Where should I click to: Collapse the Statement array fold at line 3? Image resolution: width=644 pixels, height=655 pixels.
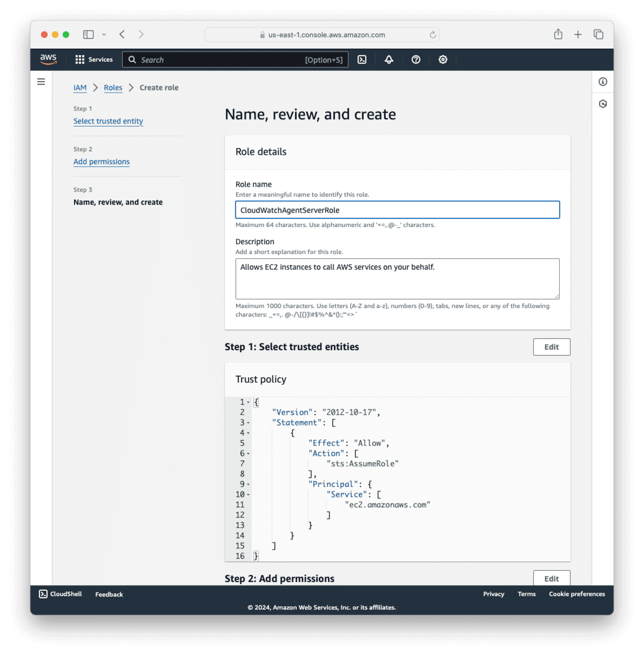(x=248, y=423)
